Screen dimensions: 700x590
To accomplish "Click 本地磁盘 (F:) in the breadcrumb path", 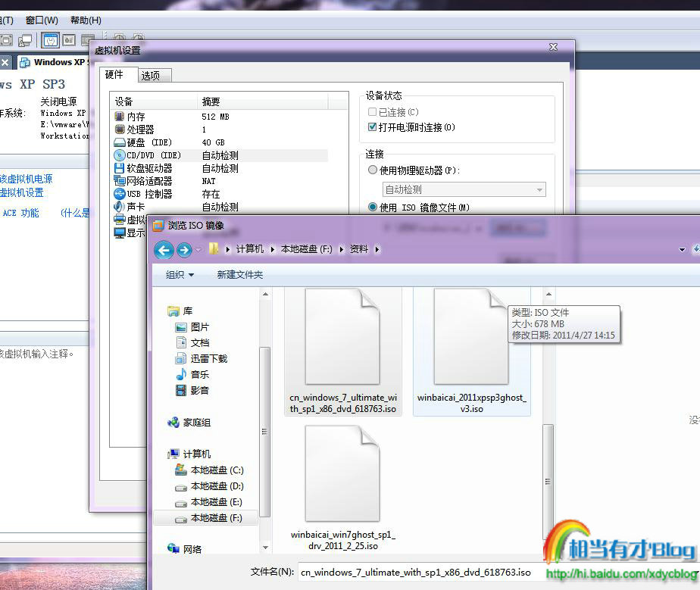I will point(306,249).
